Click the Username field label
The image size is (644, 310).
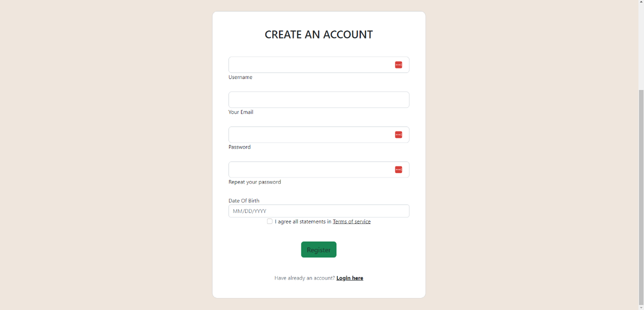240,77
